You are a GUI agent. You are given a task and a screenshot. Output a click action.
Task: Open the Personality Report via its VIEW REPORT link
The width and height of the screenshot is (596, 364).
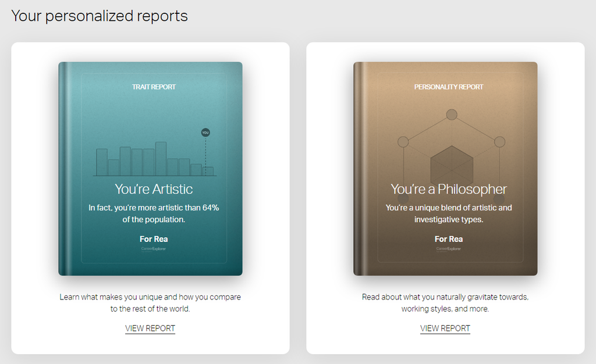pos(445,328)
